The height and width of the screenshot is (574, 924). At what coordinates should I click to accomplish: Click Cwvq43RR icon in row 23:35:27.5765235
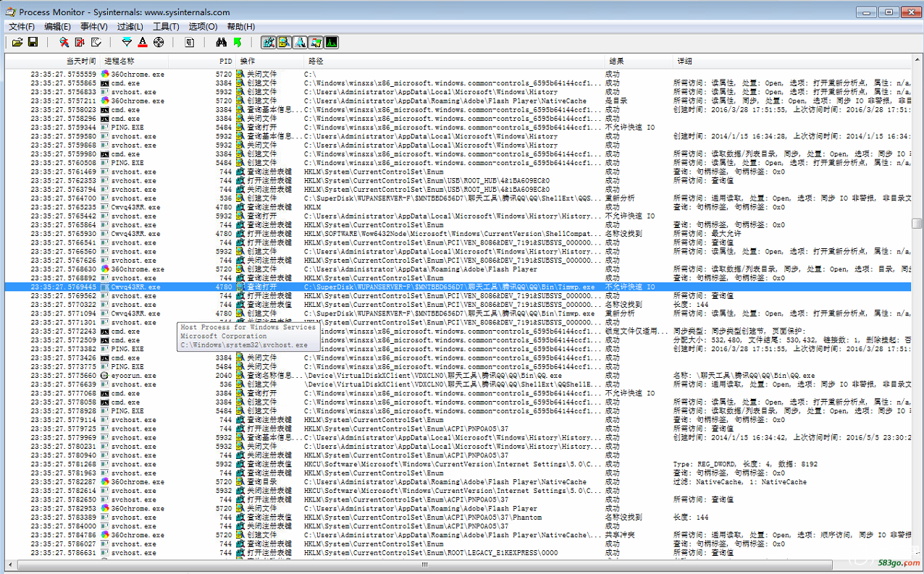105,207
